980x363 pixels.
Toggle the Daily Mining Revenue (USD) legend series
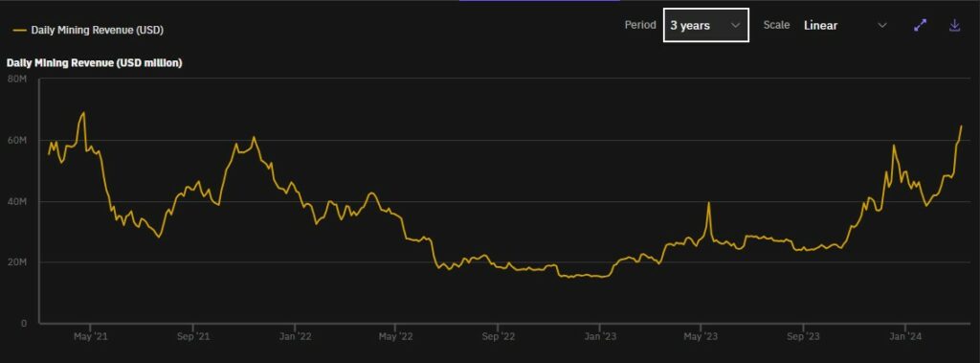coord(88,30)
